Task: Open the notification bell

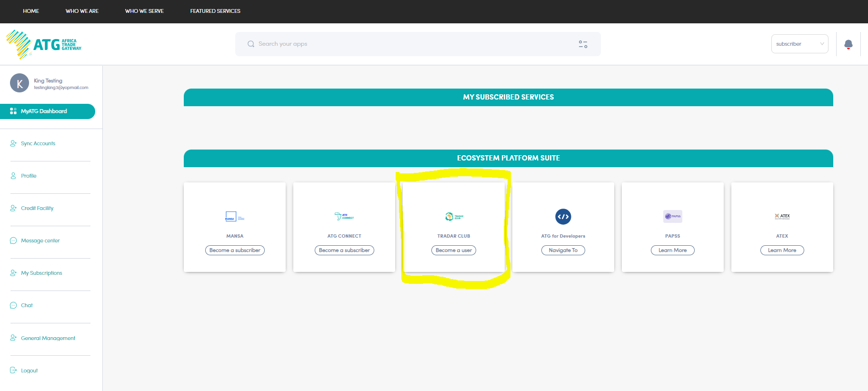Action: (x=848, y=44)
